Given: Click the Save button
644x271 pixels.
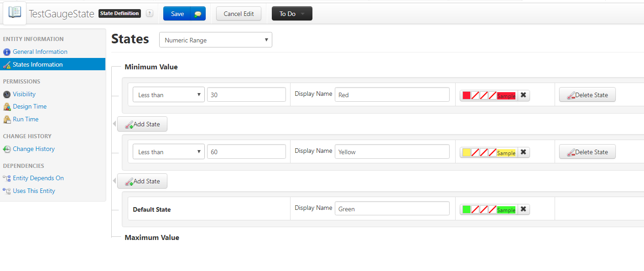Looking at the screenshot, I should point(177,14).
